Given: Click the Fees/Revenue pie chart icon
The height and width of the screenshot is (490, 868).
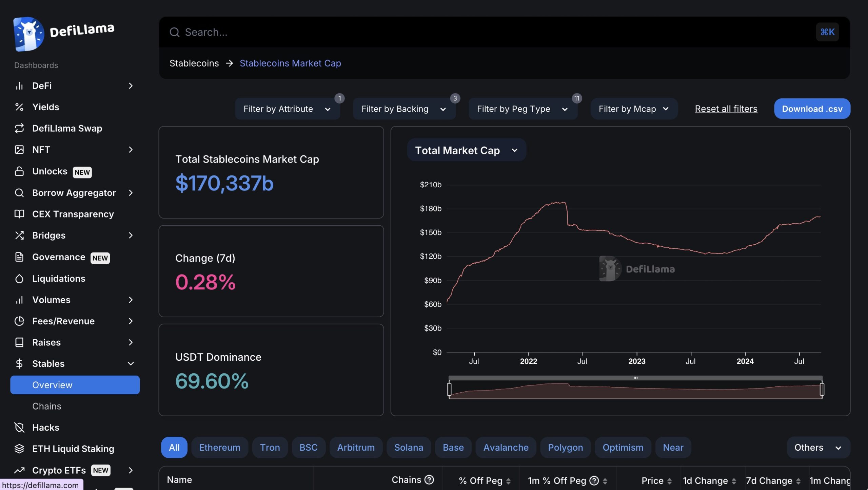Looking at the screenshot, I should point(19,321).
